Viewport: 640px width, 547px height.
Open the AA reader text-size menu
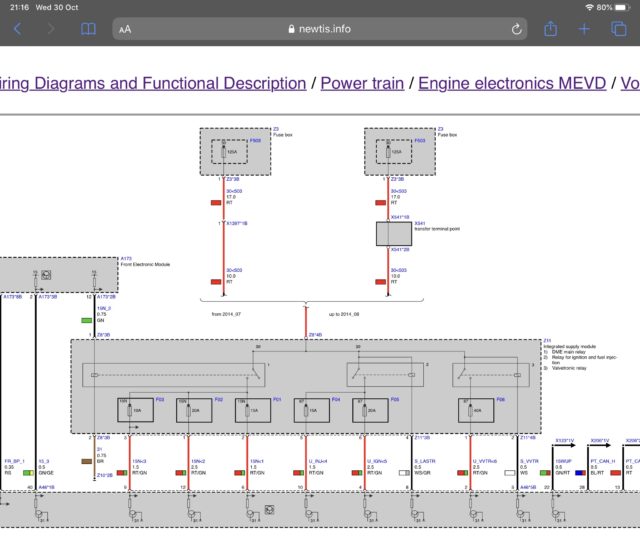pyautogui.click(x=125, y=29)
